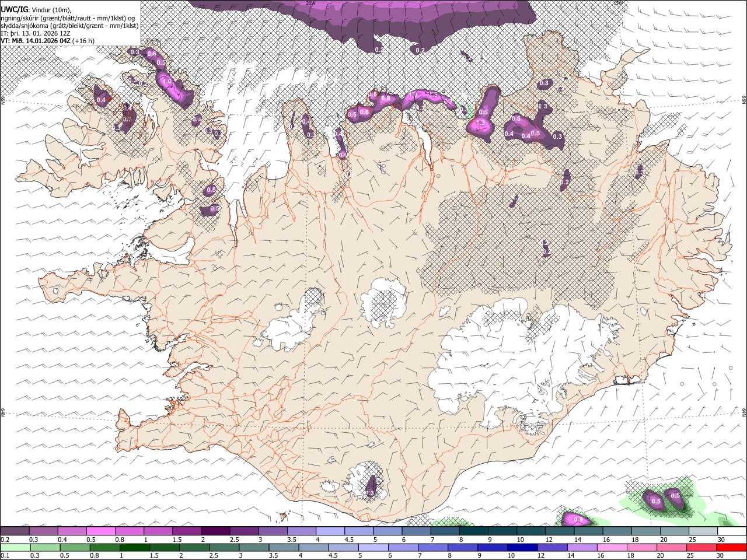Click the '20W' longitude label

click(x=310, y=3)
